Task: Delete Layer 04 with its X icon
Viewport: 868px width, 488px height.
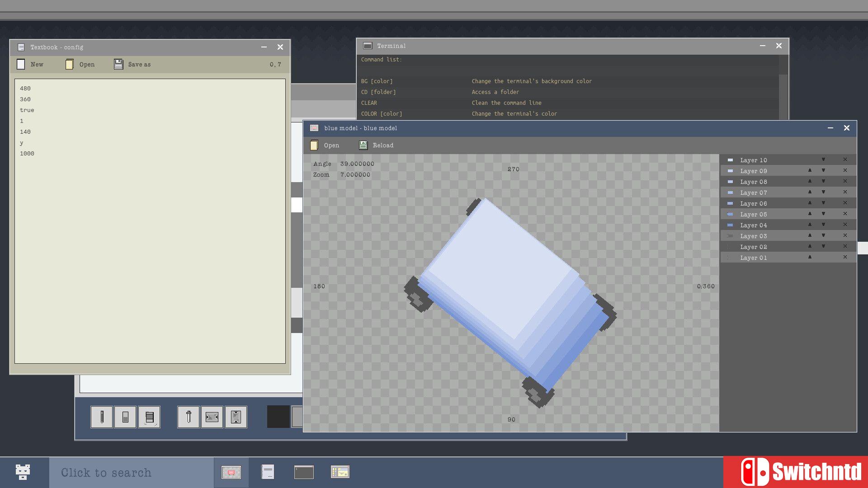Action: pos(845,225)
